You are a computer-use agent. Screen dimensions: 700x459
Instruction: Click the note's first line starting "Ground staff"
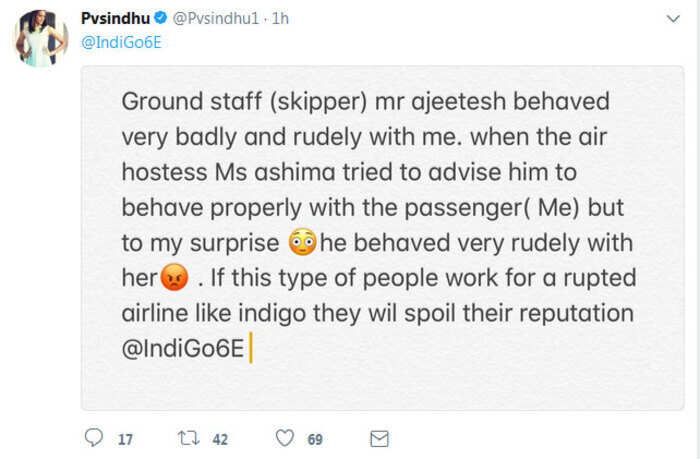[366, 101]
